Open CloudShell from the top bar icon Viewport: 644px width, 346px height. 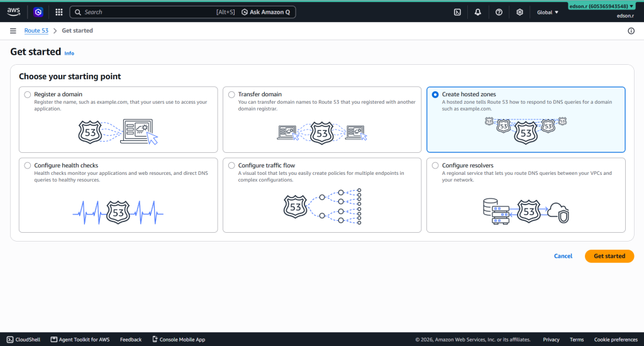tap(457, 13)
